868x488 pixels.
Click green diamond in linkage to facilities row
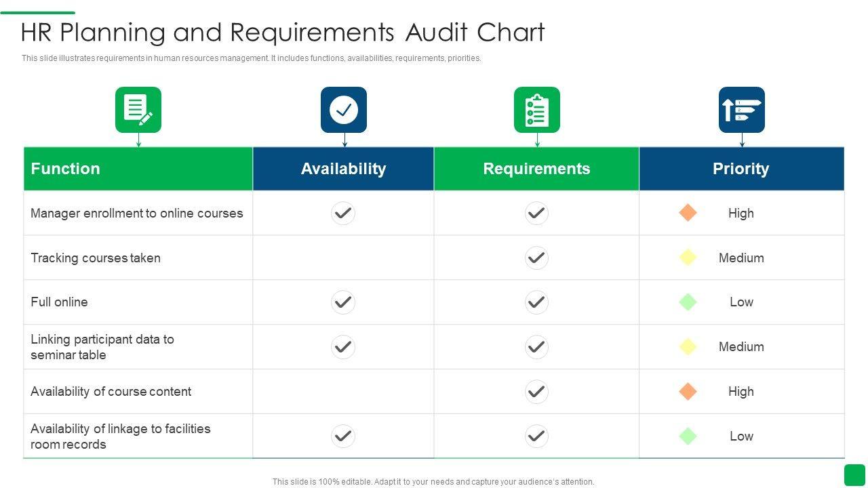pyautogui.click(x=688, y=436)
